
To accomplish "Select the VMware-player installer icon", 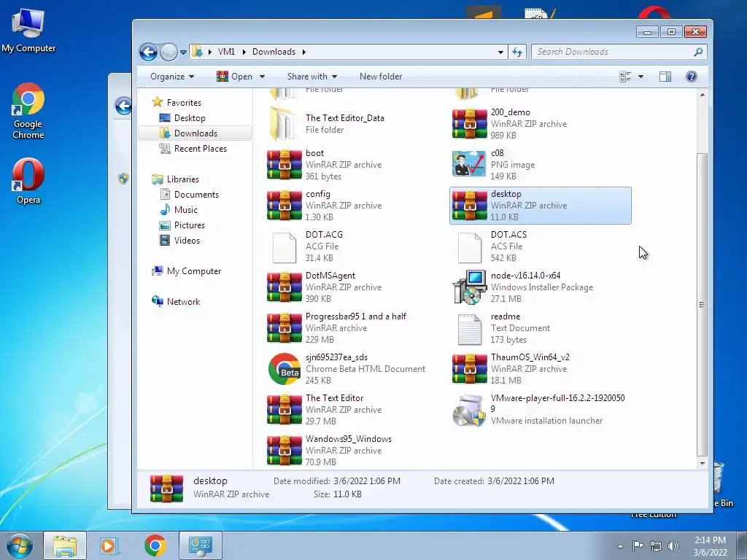I will click(x=469, y=410).
